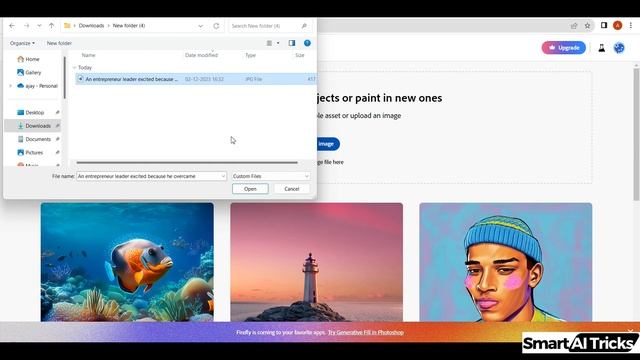Open Chrome profile avatar
The image size is (640, 360).
pyautogui.click(x=618, y=25)
